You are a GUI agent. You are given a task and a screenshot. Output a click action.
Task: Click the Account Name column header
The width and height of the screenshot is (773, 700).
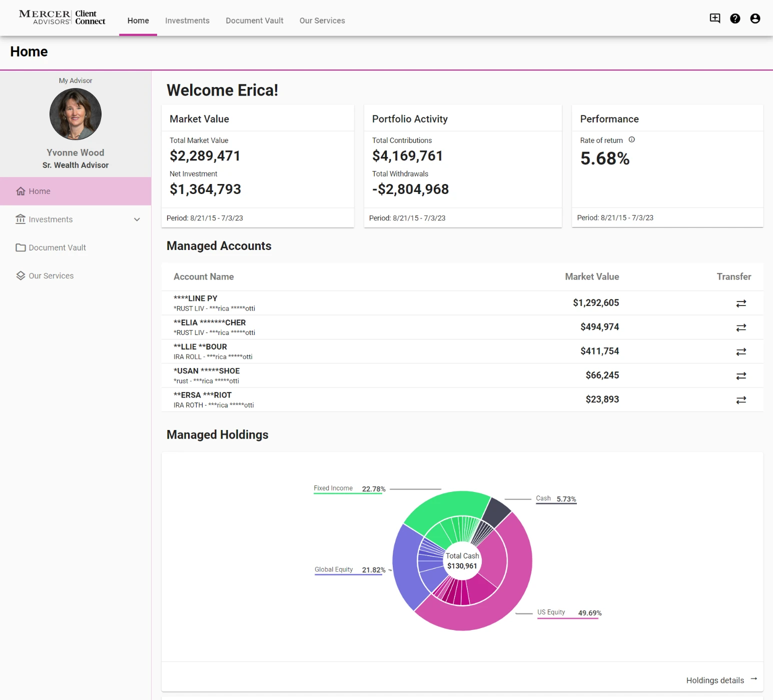tap(204, 276)
